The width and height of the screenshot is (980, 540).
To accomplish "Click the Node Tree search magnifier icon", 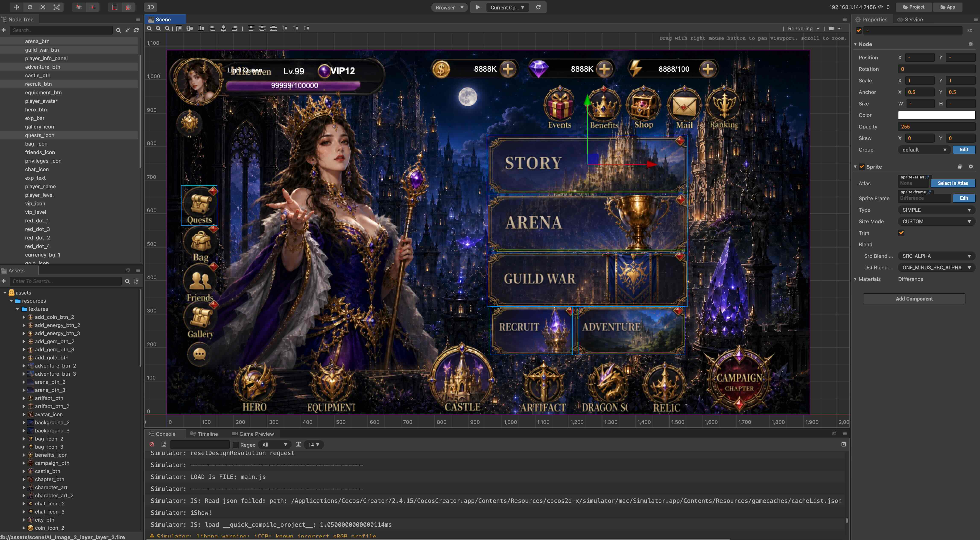I will coord(118,30).
